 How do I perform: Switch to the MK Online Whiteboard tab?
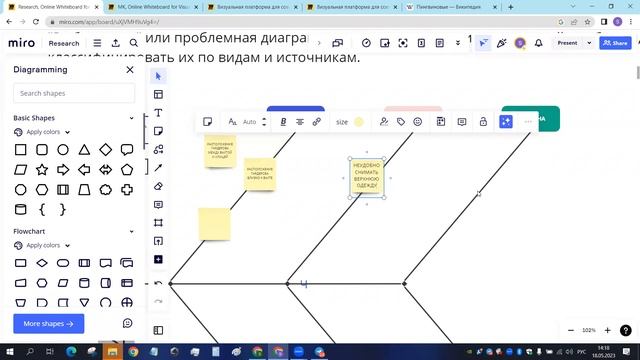click(x=153, y=7)
